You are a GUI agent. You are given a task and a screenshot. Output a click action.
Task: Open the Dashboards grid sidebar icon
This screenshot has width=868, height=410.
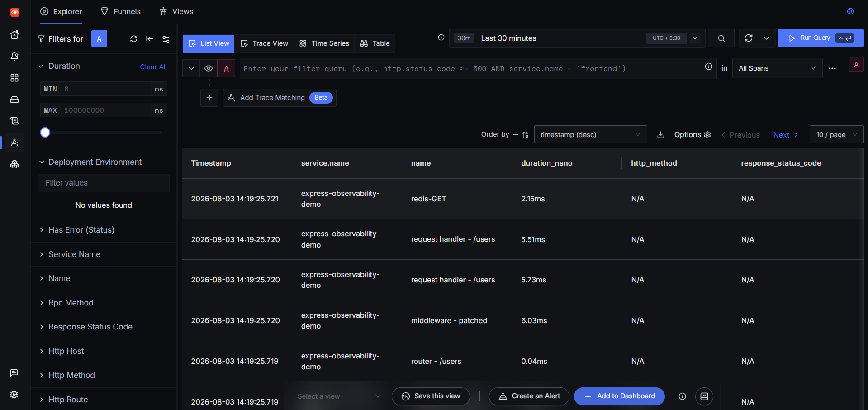pos(14,78)
